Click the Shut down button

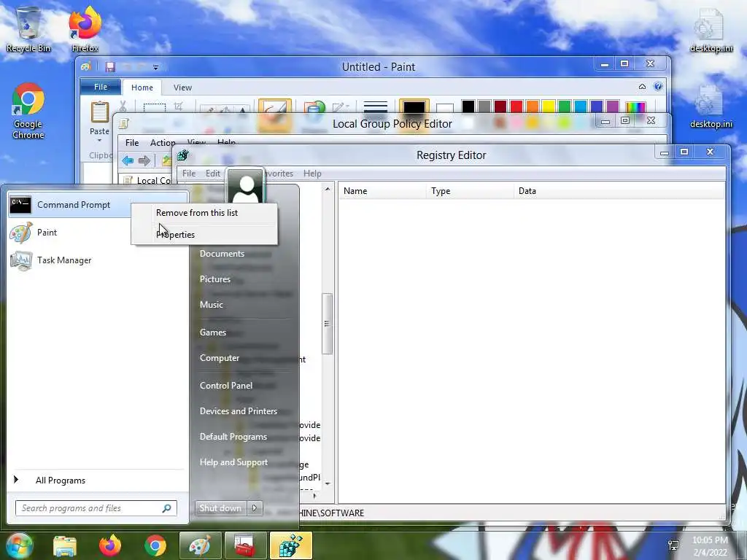pos(220,508)
